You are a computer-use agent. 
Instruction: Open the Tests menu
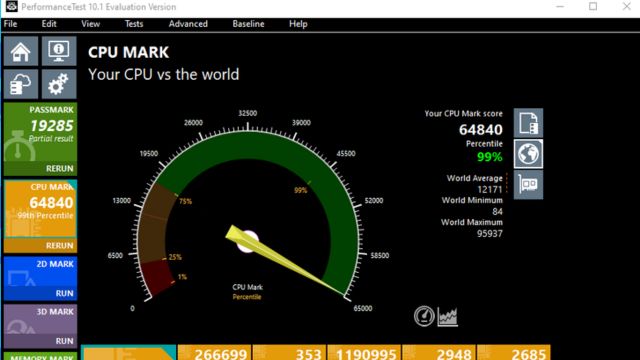point(134,24)
